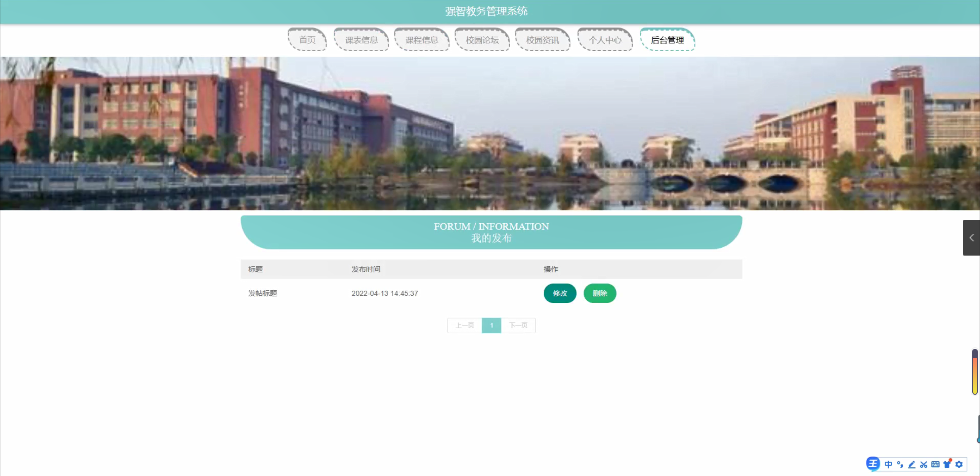Image resolution: width=980 pixels, height=476 pixels.
Task: Open the screenshot scissors tool
Action: (x=923, y=464)
